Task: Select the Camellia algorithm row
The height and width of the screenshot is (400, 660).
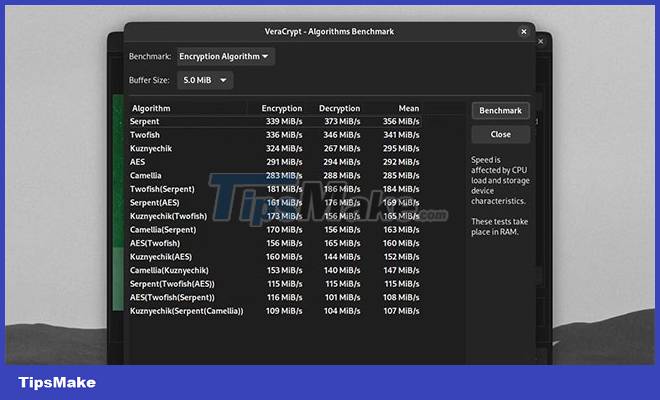Action: pyautogui.click(x=275, y=175)
